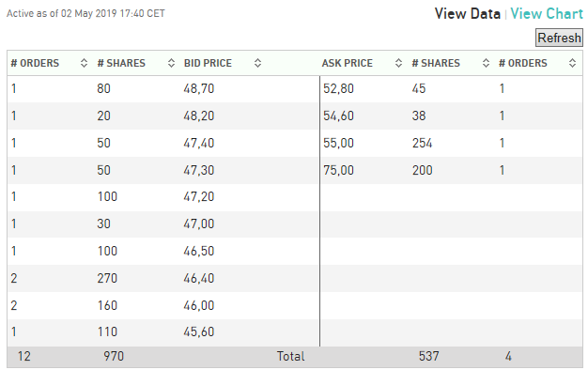
Task: Click the 970 total bid shares
Action: coord(114,356)
